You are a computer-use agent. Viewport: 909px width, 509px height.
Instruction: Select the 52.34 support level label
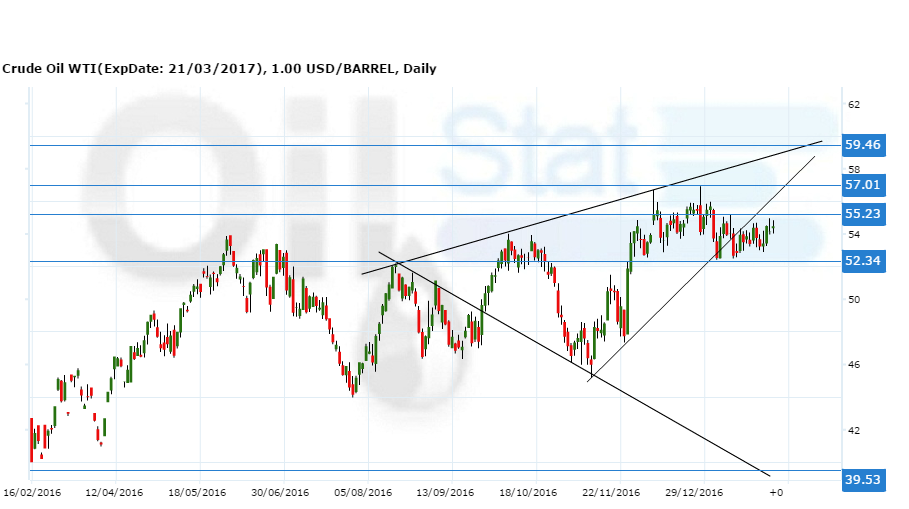(x=862, y=261)
